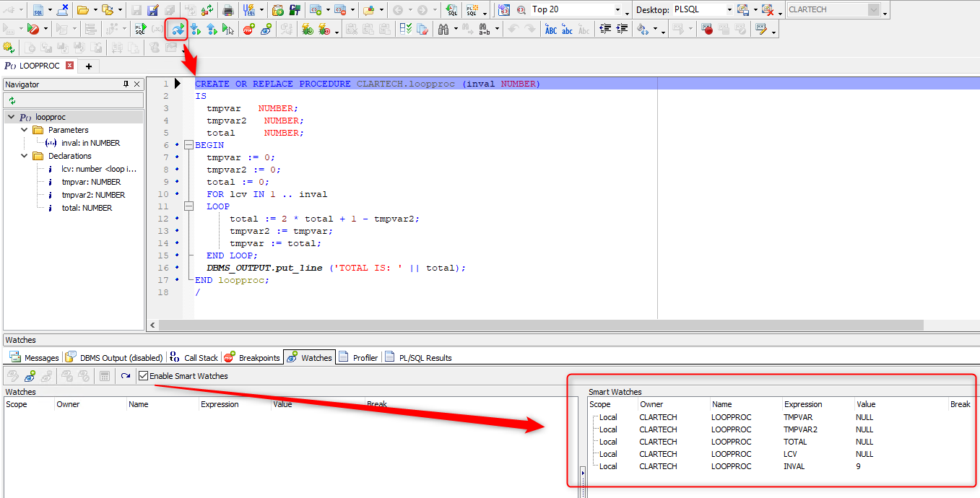Collapse the Declarations tree folder

(x=25, y=156)
